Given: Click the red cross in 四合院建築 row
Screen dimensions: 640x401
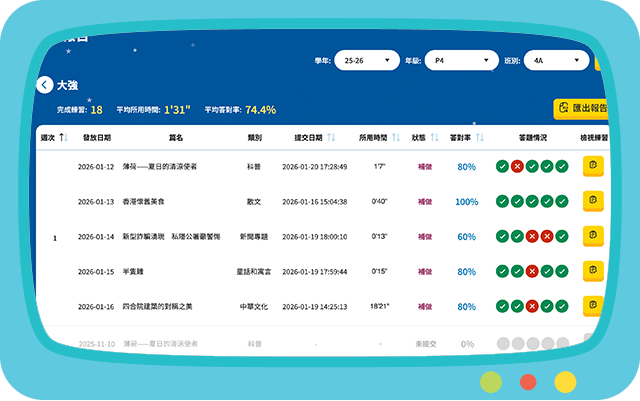Looking at the screenshot, I should pos(532,306).
